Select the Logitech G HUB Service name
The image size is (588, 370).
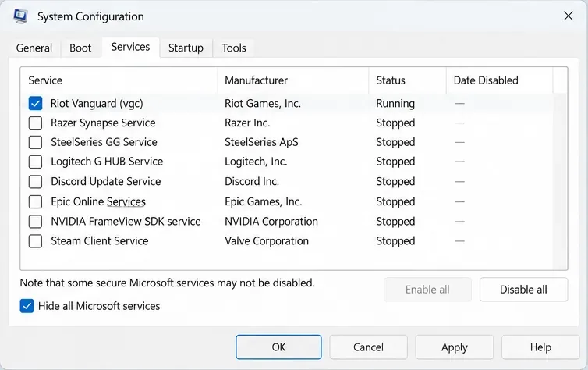click(x=107, y=162)
